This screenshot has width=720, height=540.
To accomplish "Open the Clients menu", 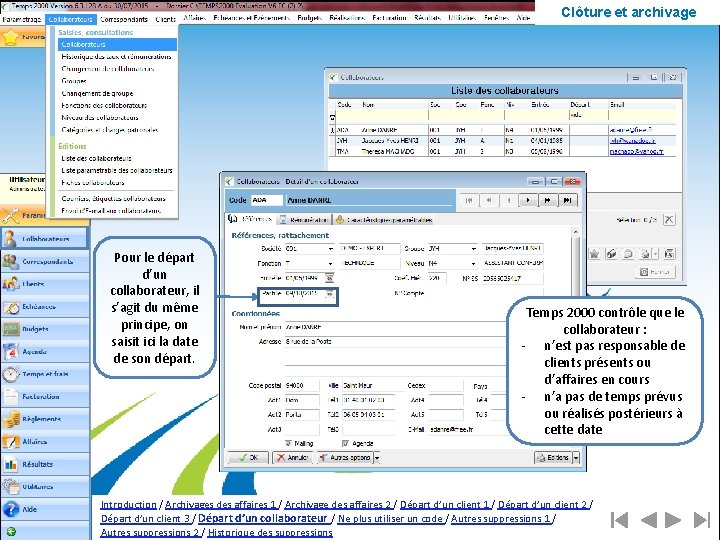I will pos(165,19).
